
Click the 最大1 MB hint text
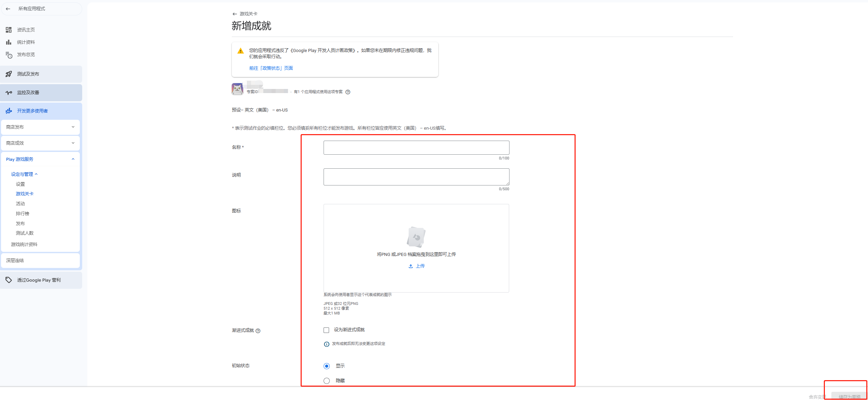[332, 313]
